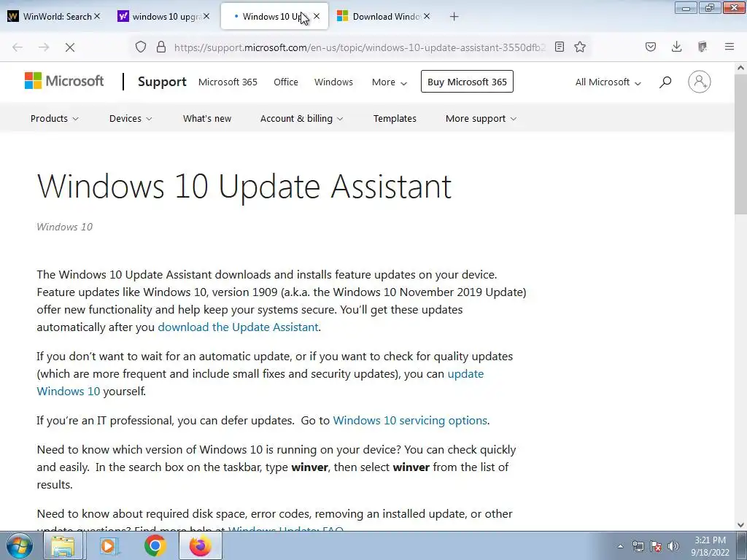
Task: Click the Support heading link
Action: (162, 82)
